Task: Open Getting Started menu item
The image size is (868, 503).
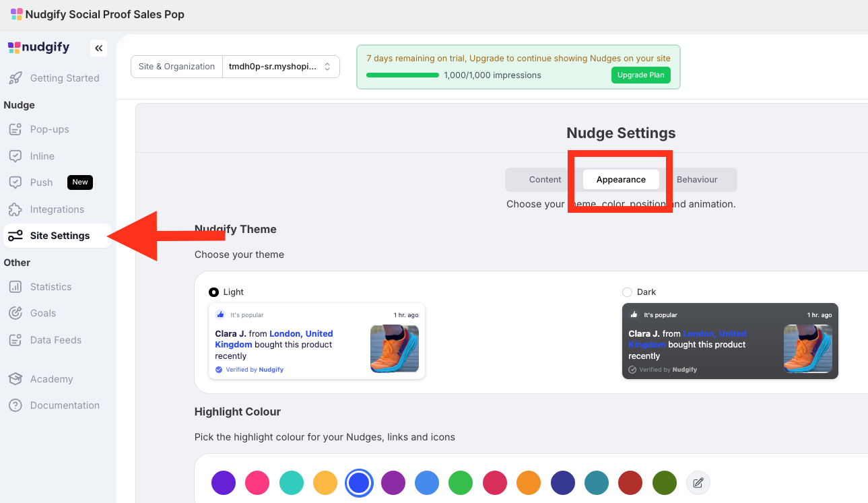Action: pos(58,78)
